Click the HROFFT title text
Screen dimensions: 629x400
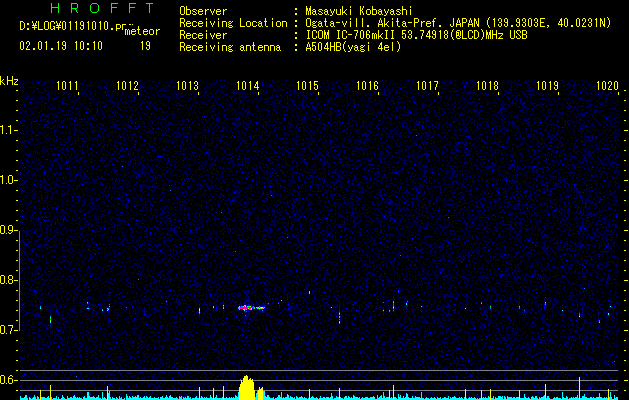102,8
